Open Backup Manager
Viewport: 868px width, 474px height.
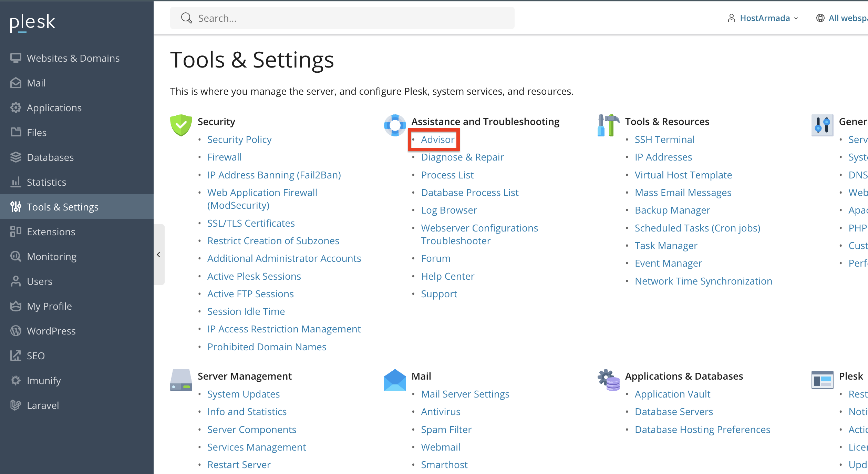(x=672, y=210)
